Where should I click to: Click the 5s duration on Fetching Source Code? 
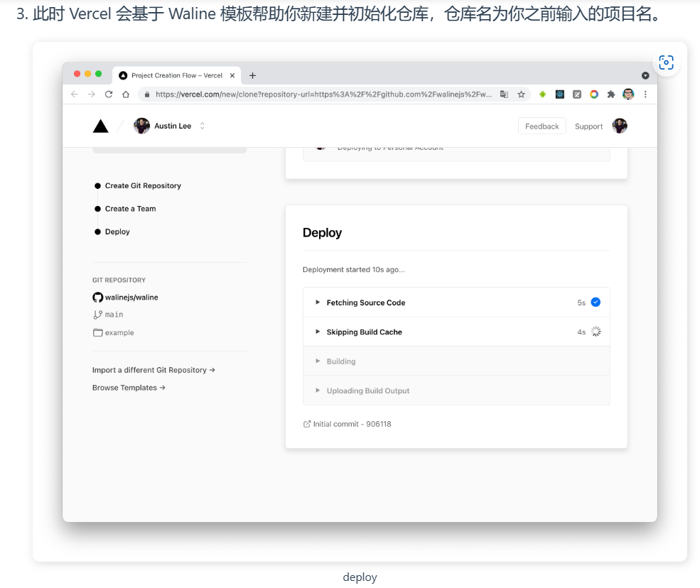[581, 303]
